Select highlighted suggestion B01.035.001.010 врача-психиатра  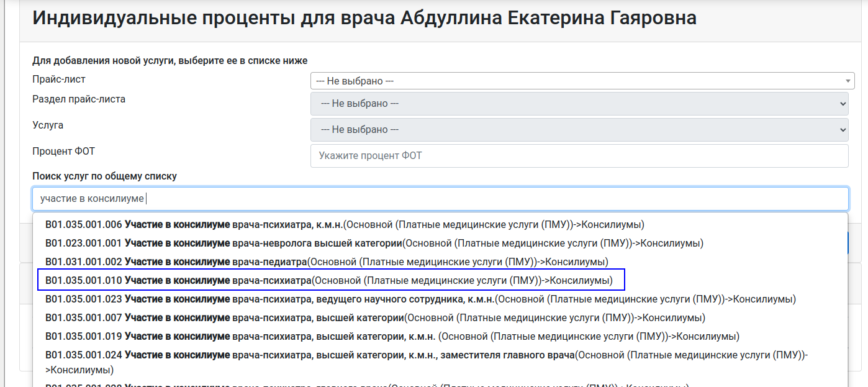click(x=329, y=280)
